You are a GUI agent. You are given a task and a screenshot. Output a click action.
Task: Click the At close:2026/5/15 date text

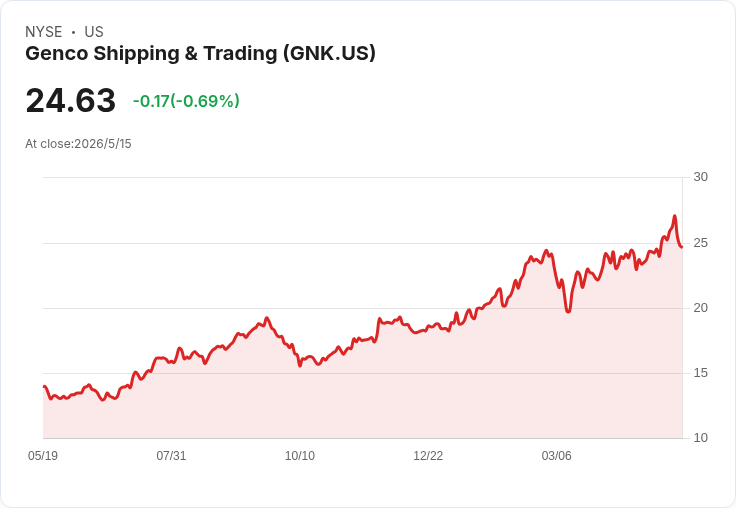[x=78, y=144]
